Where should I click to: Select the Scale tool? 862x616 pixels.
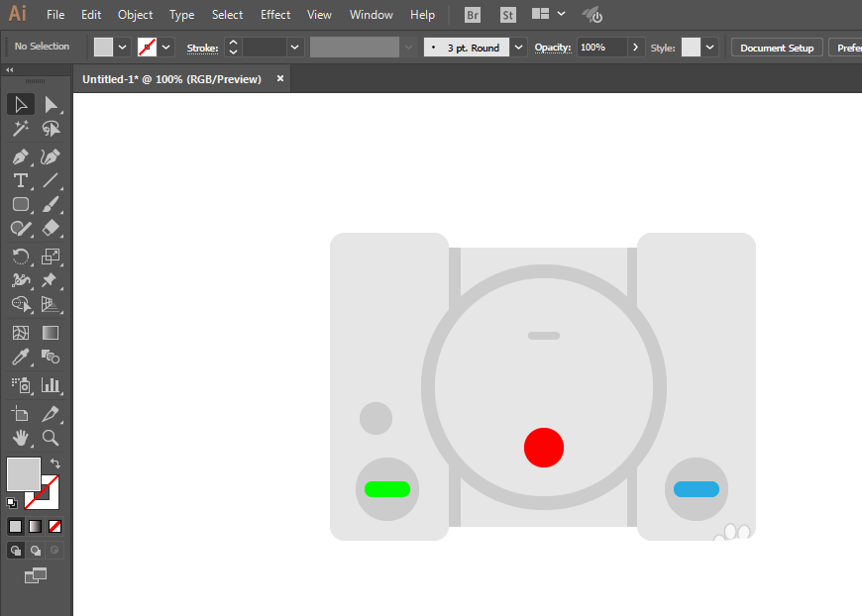[x=51, y=257]
